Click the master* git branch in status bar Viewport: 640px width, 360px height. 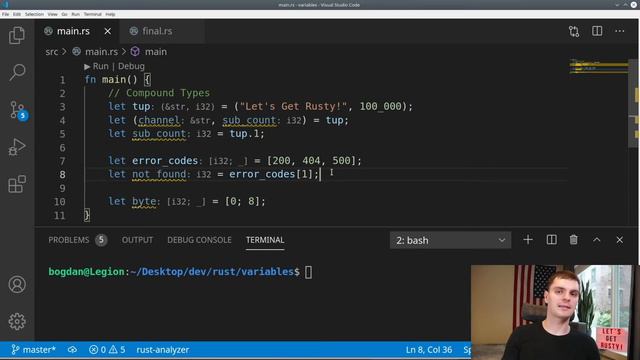(33, 350)
